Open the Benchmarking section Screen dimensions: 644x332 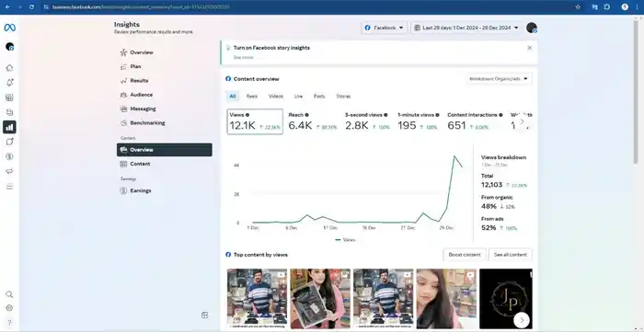click(x=165, y=123)
